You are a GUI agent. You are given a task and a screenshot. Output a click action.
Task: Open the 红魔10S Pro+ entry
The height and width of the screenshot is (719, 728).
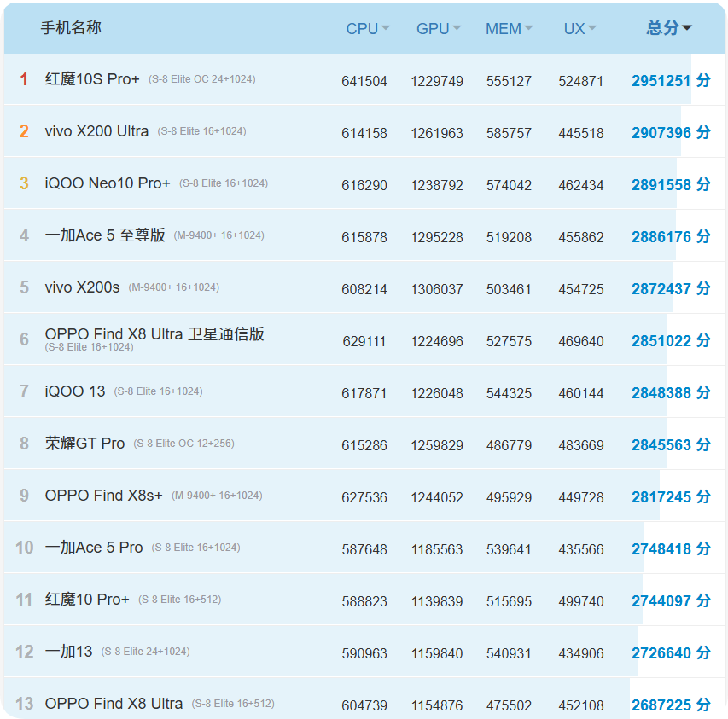92,79
